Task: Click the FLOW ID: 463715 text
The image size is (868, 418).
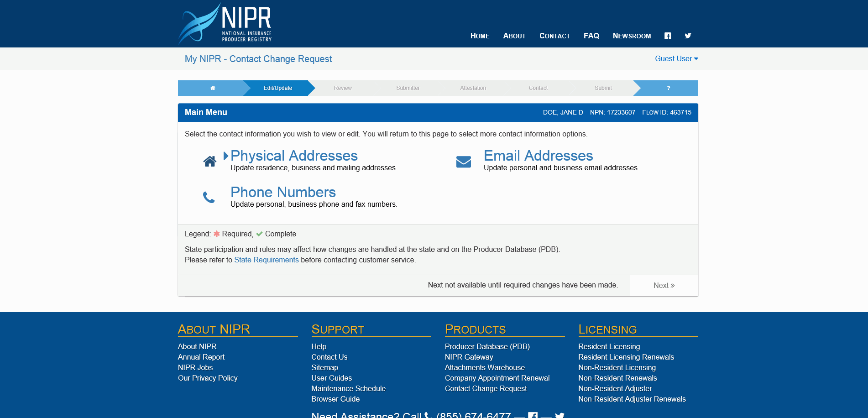Action: pyautogui.click(x=667, y=112)
